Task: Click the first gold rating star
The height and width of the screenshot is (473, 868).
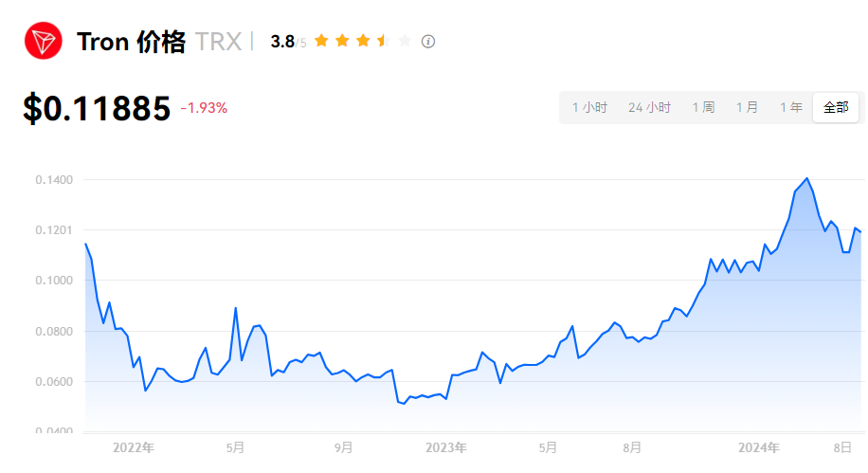Action: pyautogui.click(x=321, y=41)
